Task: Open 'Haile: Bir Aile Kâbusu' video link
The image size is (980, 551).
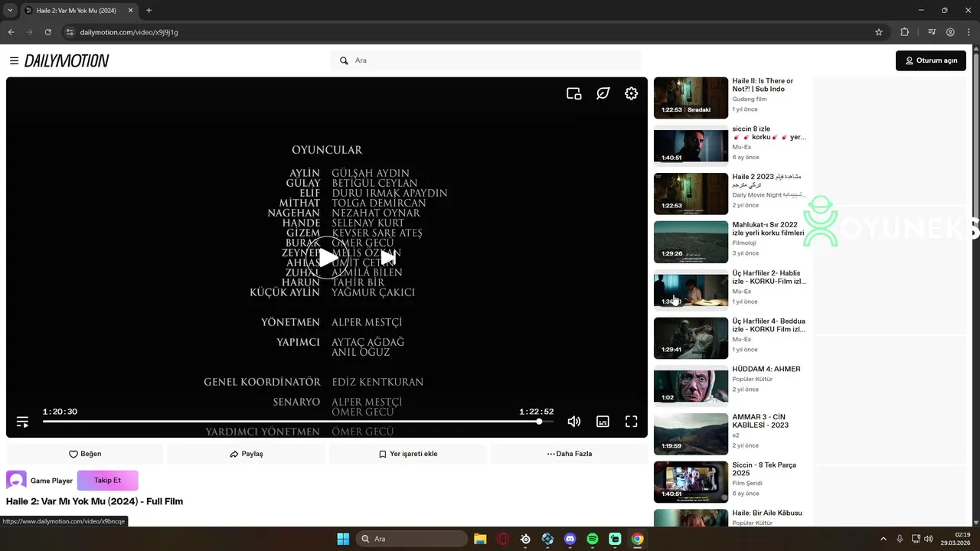Action: (x=767, y=513)
